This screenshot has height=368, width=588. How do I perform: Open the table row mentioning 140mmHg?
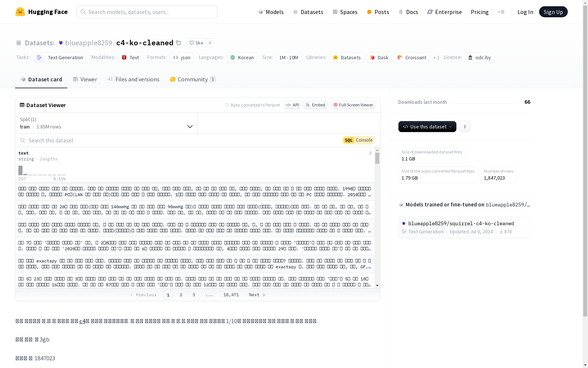pos(195,210)
